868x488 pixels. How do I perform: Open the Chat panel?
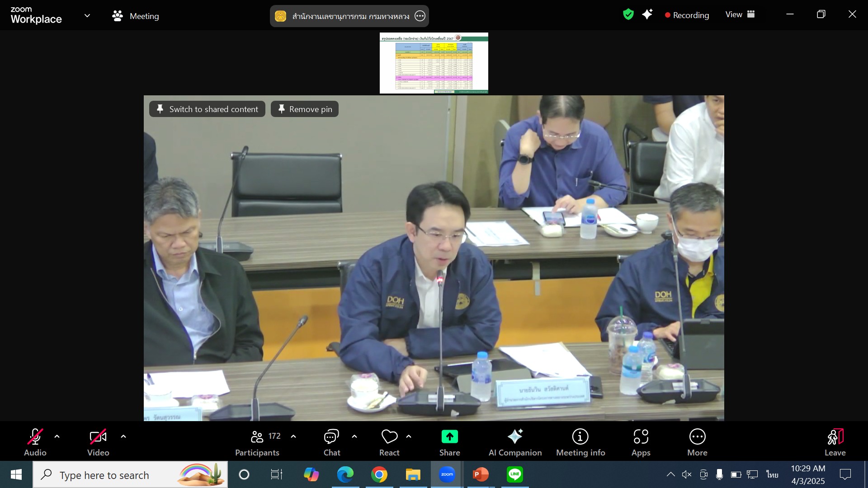(331, 441)
